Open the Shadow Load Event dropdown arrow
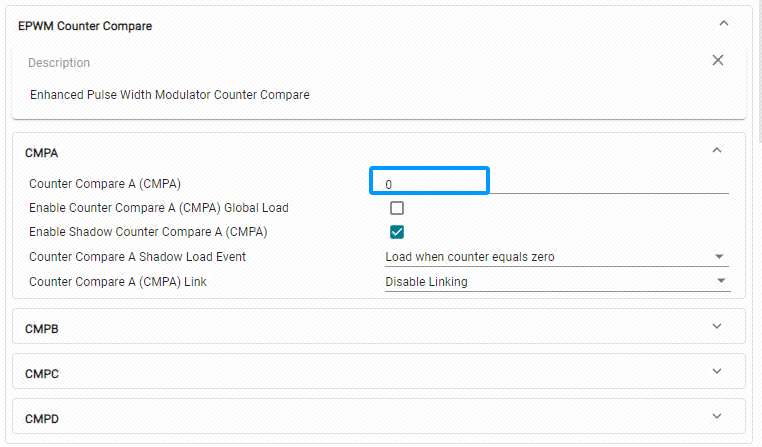Viewport: 762px width, 447px height. point(719,257)
